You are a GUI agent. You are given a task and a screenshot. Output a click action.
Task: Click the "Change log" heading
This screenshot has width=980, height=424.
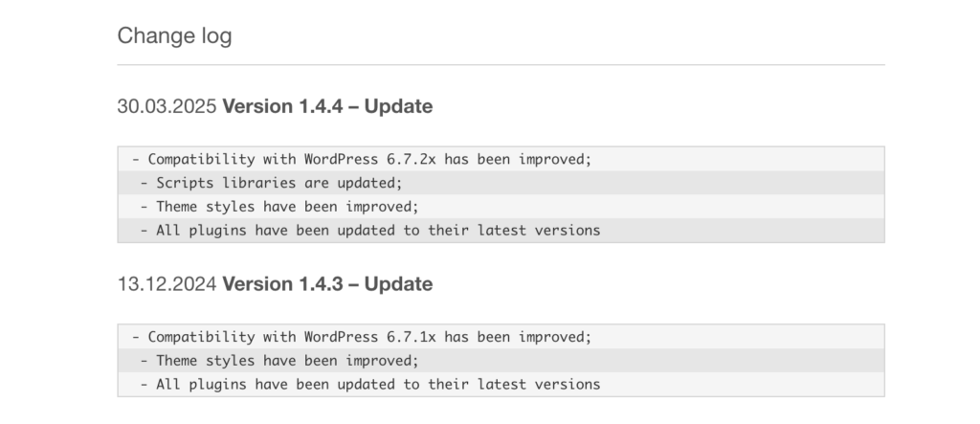[174, 36]
